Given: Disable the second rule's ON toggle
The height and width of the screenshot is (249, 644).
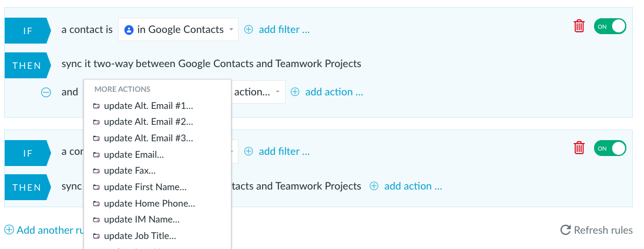Looking at the screenshot, I should [610, 148].
